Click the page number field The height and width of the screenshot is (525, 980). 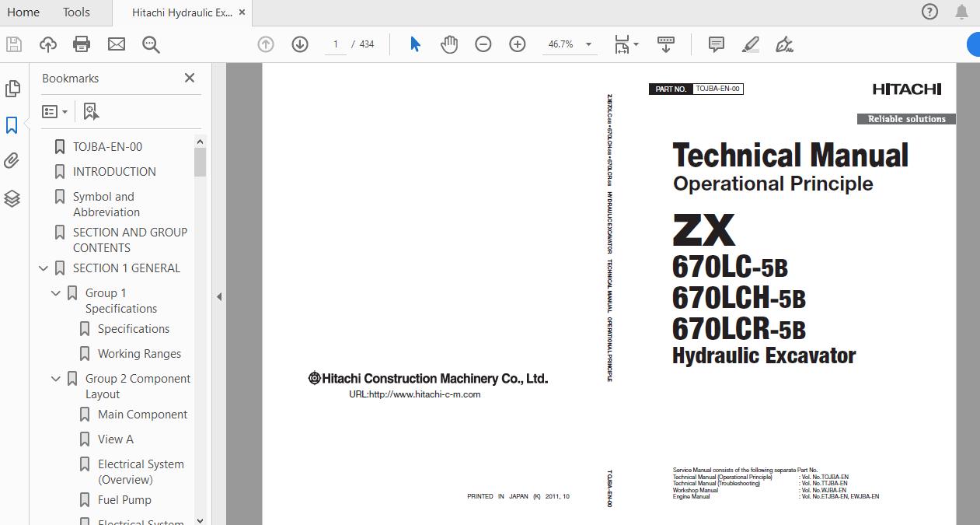[x=336, y=44]
